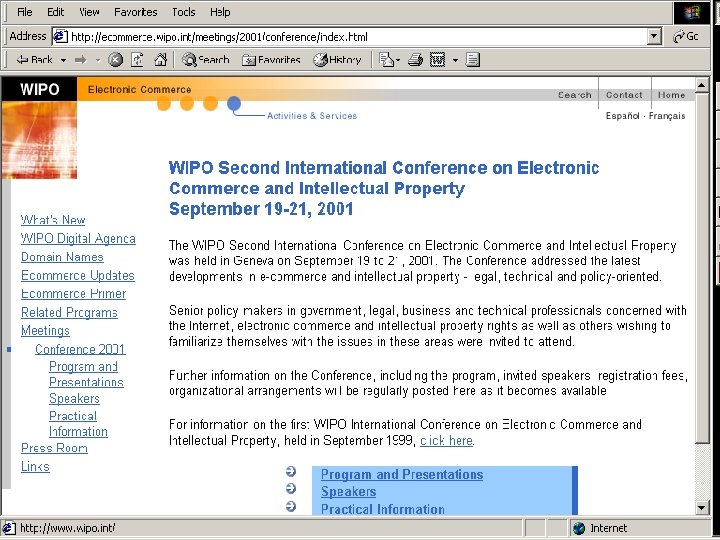Click the Contact link in page header
Viewport: 720px width, 540px height.
click(x=624, y=95)
